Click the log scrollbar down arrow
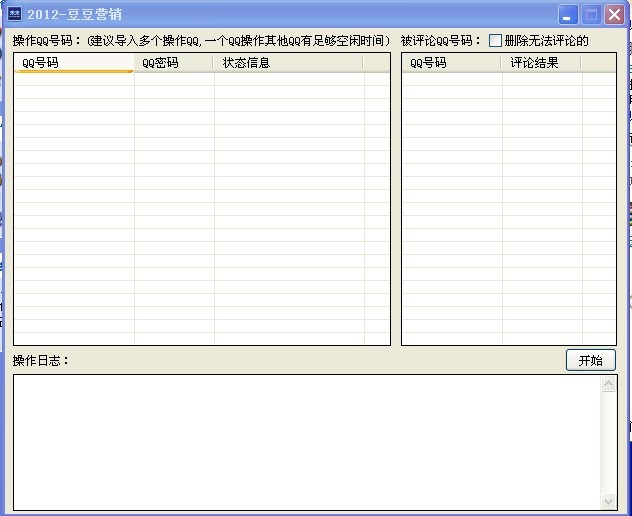This screenshot has height=516, width=632. (608, 501)
